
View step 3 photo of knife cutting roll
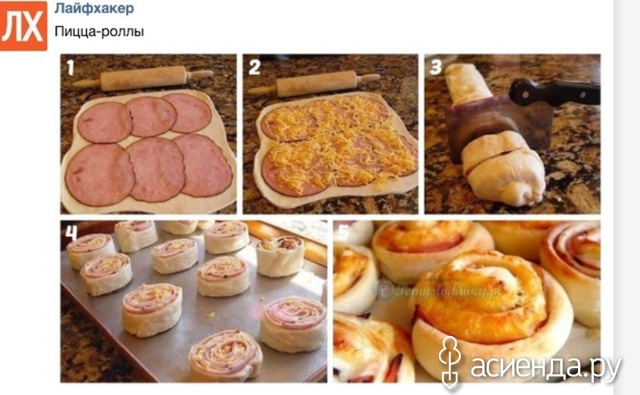(x=512, y=134)
